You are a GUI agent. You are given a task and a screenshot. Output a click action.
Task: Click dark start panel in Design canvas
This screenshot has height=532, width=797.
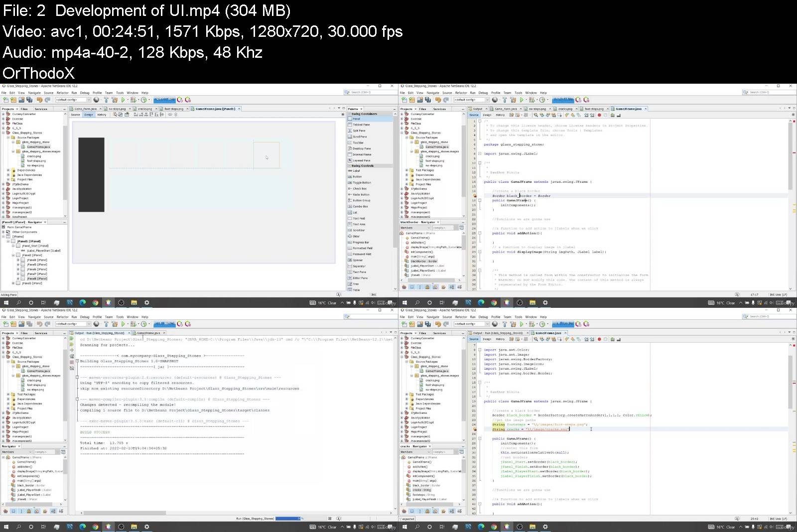(x=91, y=175)
